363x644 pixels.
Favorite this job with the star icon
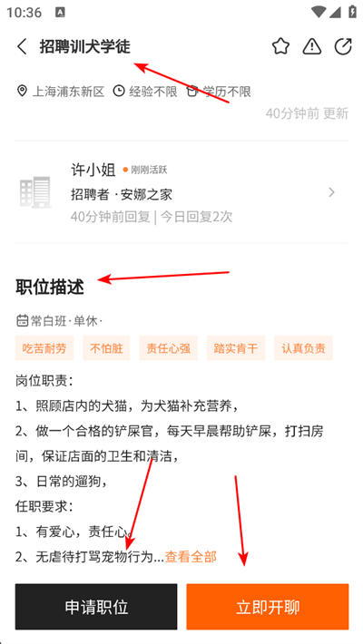pos(280,46)
